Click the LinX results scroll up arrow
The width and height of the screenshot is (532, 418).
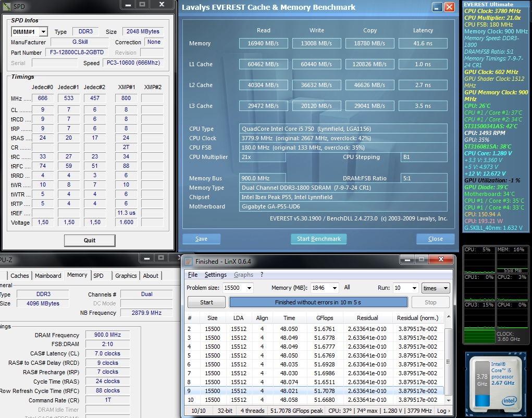pos(448,317)
